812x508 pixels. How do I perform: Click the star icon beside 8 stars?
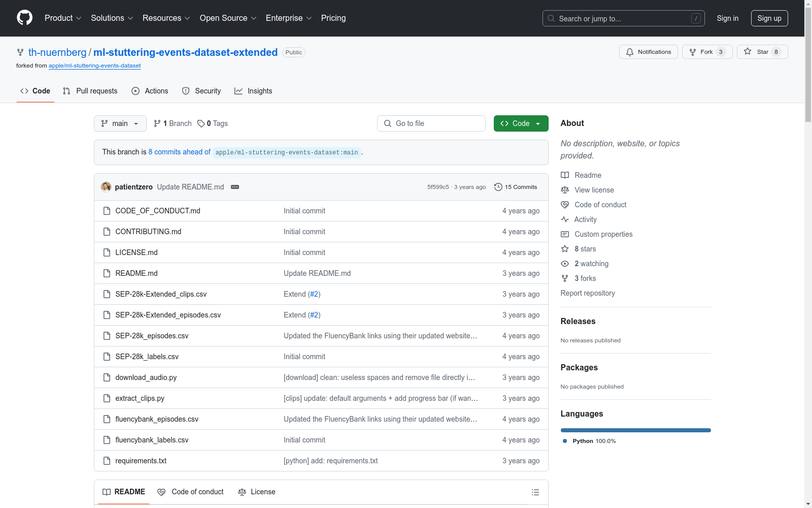coord(565,249)
